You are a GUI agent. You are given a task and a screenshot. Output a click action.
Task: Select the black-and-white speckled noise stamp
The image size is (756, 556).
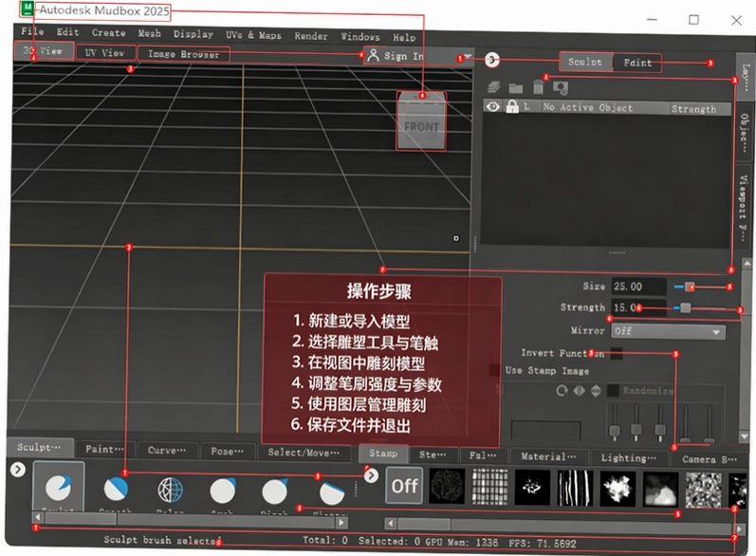tap(704, 490)
